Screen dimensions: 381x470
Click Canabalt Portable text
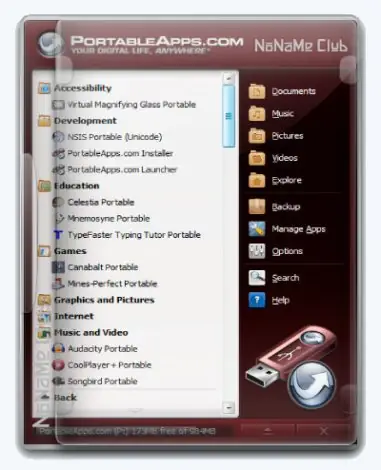click(x=103, y=267)
